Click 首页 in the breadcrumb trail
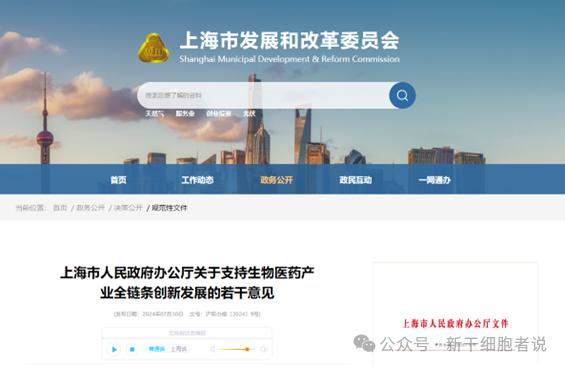This screenshot has width=565, height=367. (60, 208)
